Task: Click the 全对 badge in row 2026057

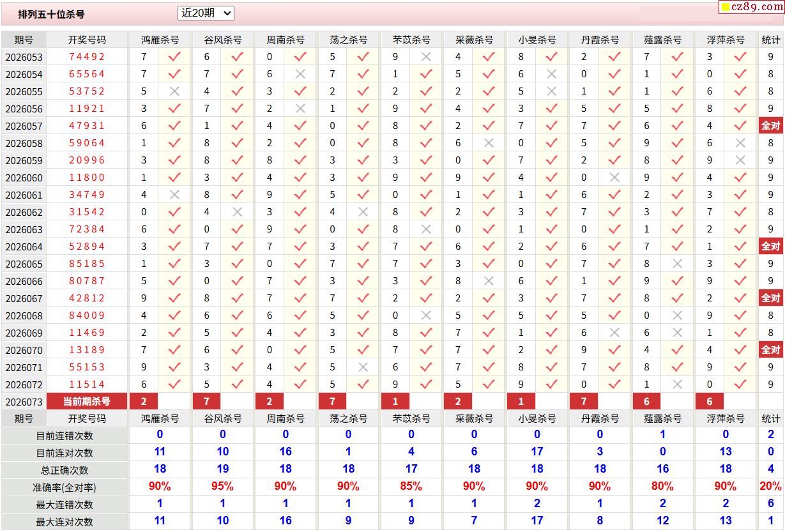Action: pos(771,126)
